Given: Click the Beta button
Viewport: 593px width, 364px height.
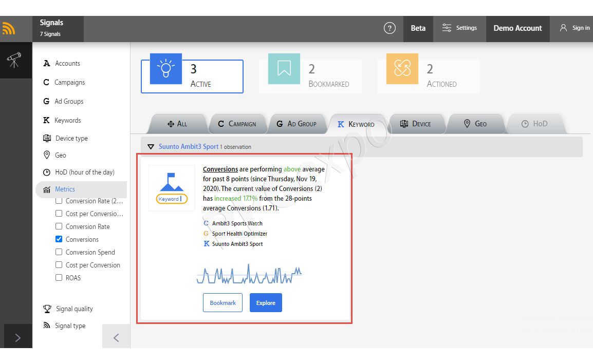Looking at the screenshot, I should 418,29.
